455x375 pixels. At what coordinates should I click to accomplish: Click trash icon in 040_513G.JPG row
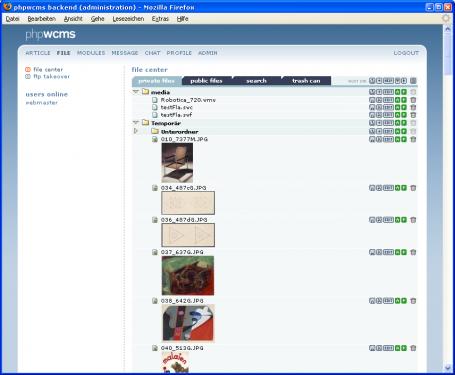[x=413, y=348]
